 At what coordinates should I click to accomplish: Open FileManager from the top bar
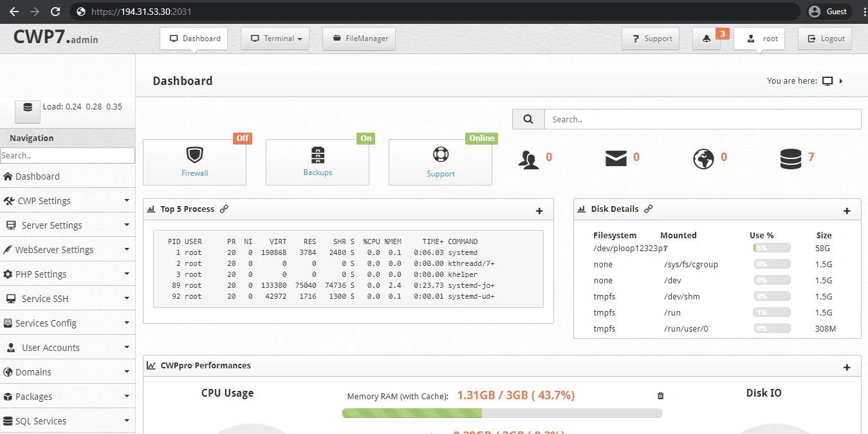(359, 39)
